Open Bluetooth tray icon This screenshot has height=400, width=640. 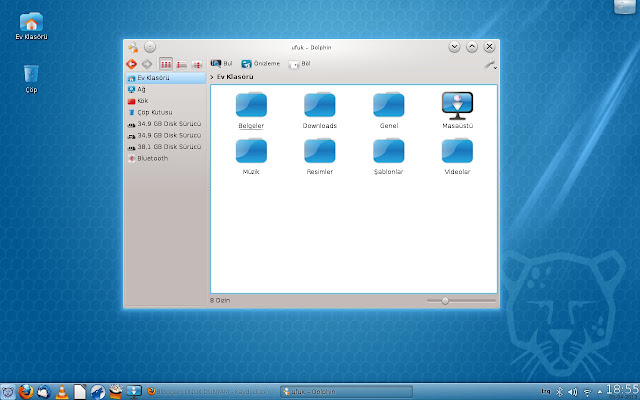pyautogui.click(x=560, y=392)
